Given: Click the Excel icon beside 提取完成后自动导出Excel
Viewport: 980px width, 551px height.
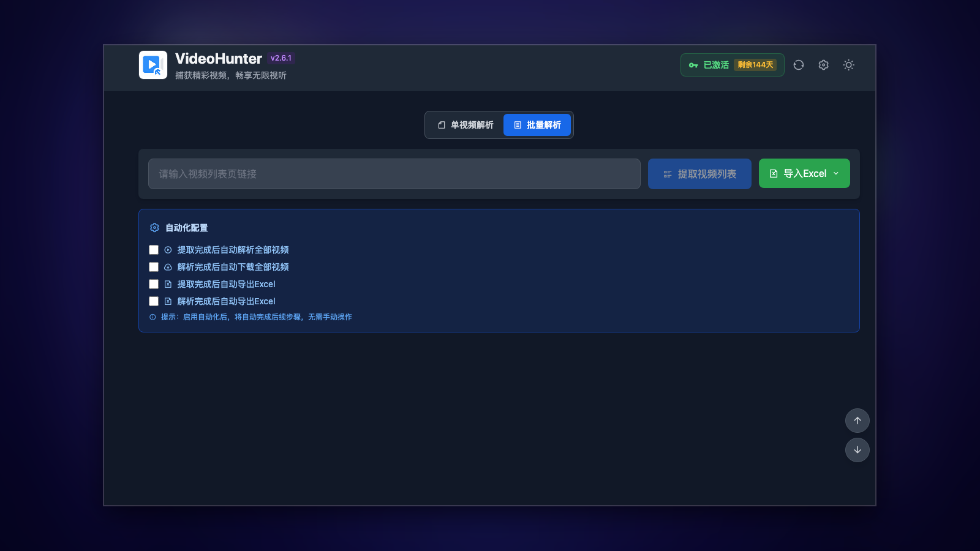Looking at the screenshot, I should [x=168, y=284].
